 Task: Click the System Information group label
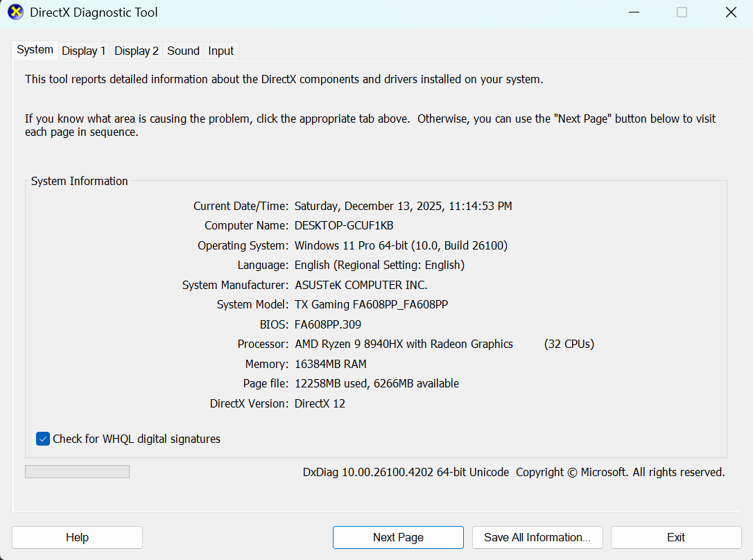79,181
